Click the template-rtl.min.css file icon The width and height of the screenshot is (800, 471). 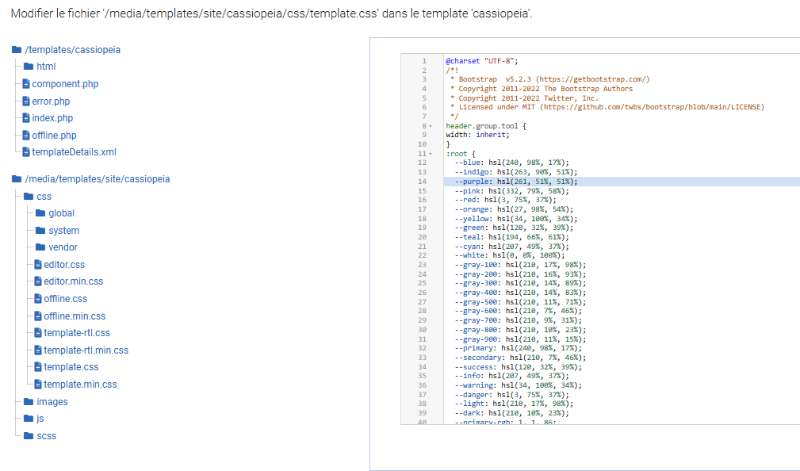pyautogui.click(x=38, y=350)
